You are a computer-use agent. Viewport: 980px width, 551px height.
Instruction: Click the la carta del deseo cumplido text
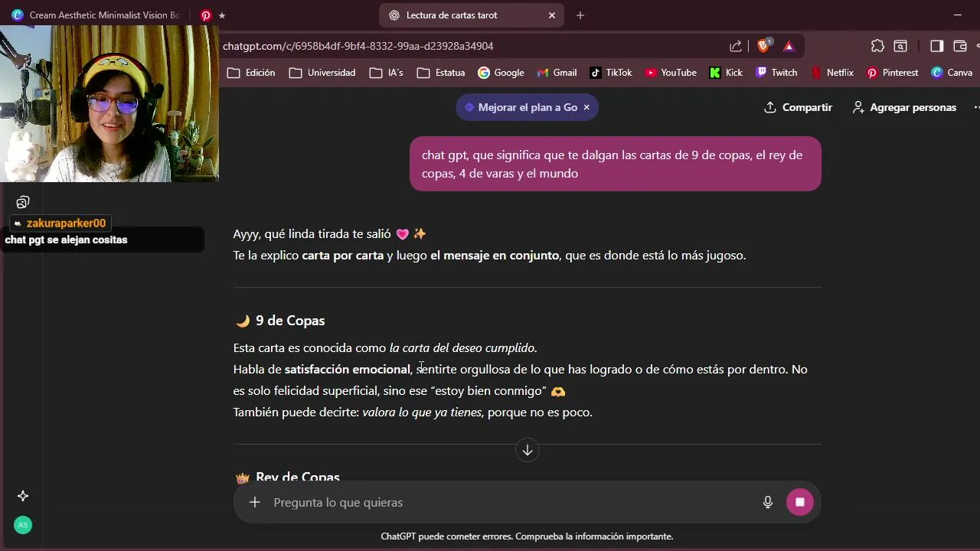(462, 347)
